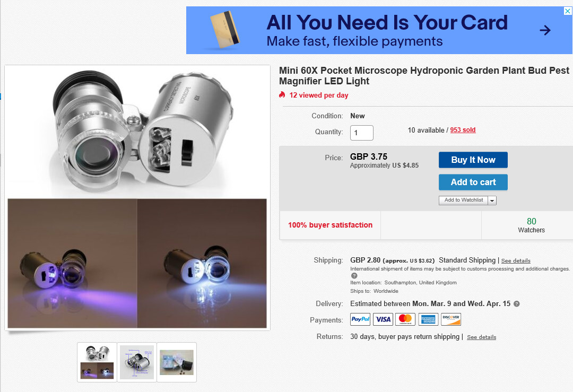573x392 pixels.
Task: Click the Mastercard payment icon
Action: point(405,319)
